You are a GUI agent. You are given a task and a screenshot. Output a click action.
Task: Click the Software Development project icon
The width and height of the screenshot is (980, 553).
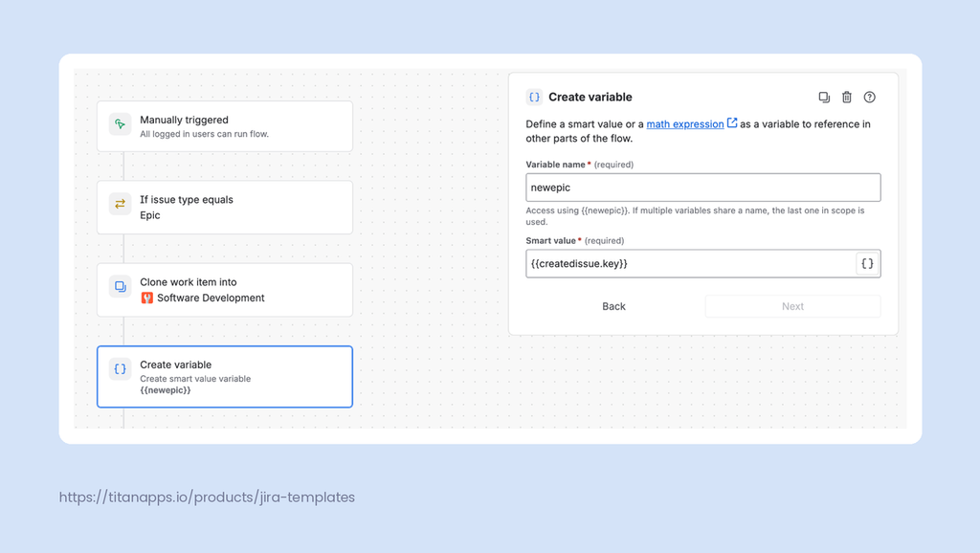146,299
